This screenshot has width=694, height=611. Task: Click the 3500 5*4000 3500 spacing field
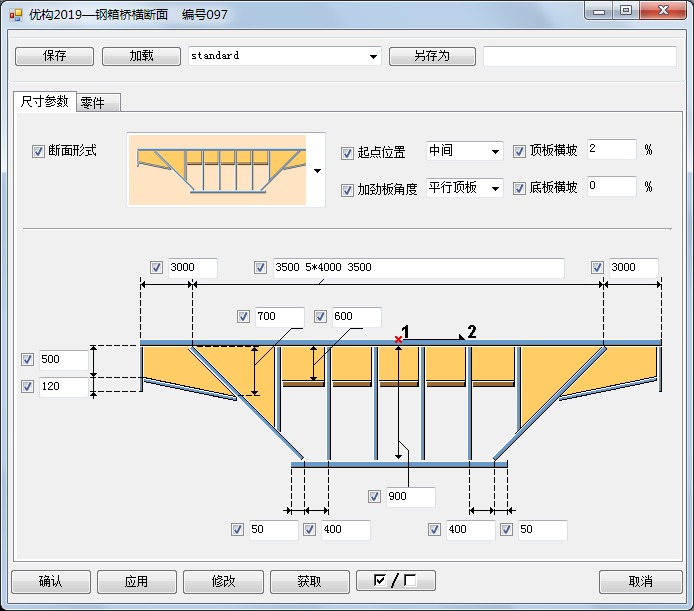coord(419,268)
